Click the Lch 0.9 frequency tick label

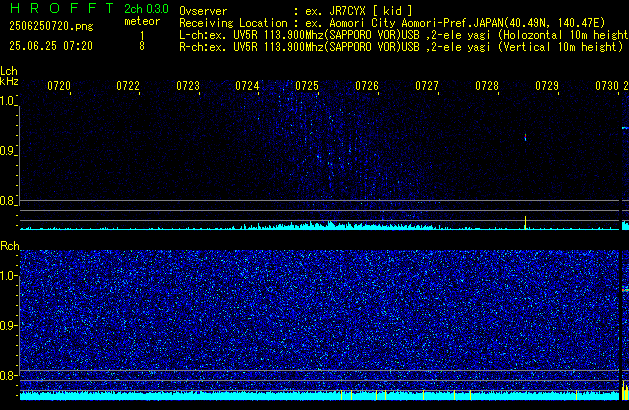(8, 151)
